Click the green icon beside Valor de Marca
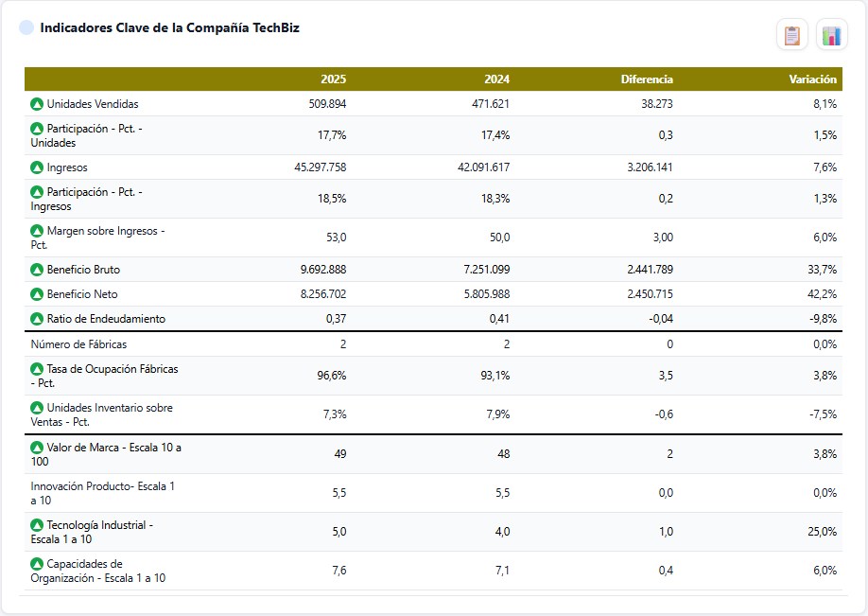868x616 pixels. pos(37,447)
